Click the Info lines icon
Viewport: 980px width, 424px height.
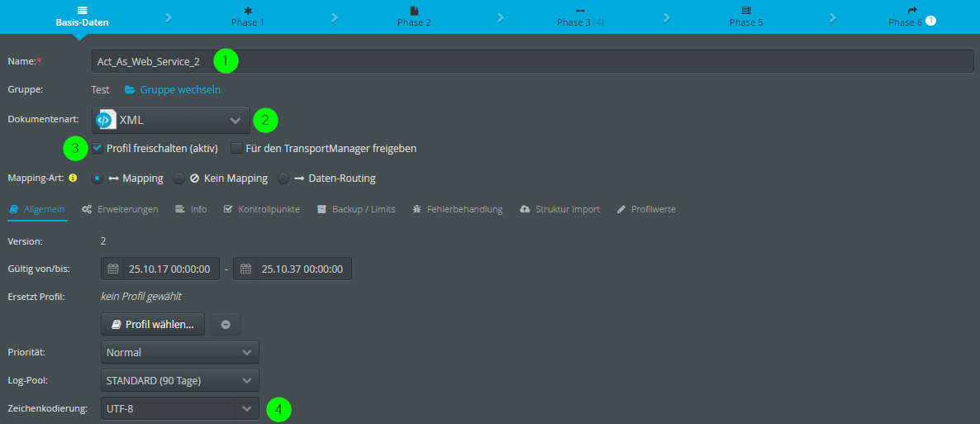coord(179,209)
